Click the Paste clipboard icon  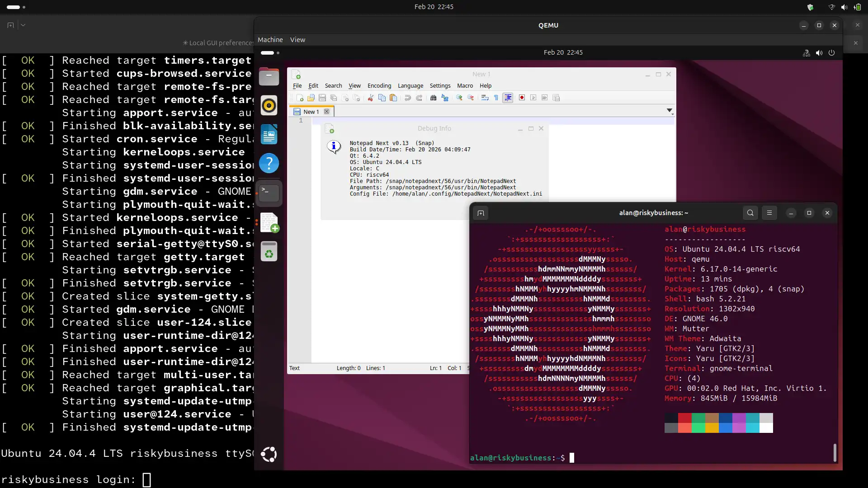(x=393, y=98)
